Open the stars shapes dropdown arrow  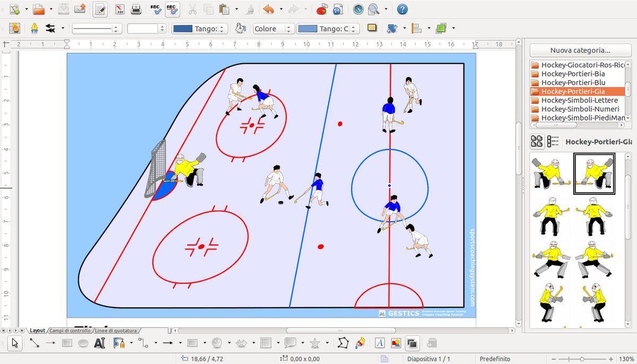[x=327, y=343]
